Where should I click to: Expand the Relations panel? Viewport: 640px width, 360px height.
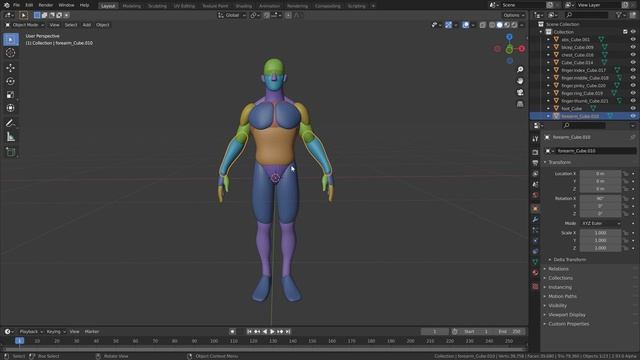[558, 269]
